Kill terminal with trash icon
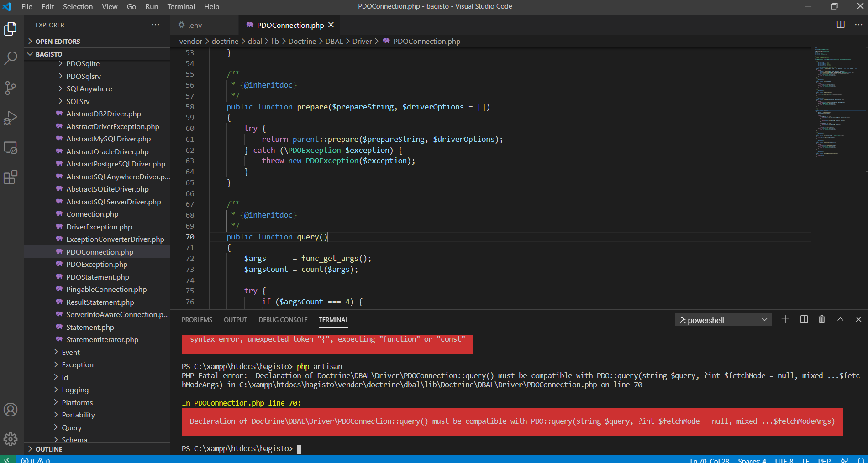 (x=822, y=319)
